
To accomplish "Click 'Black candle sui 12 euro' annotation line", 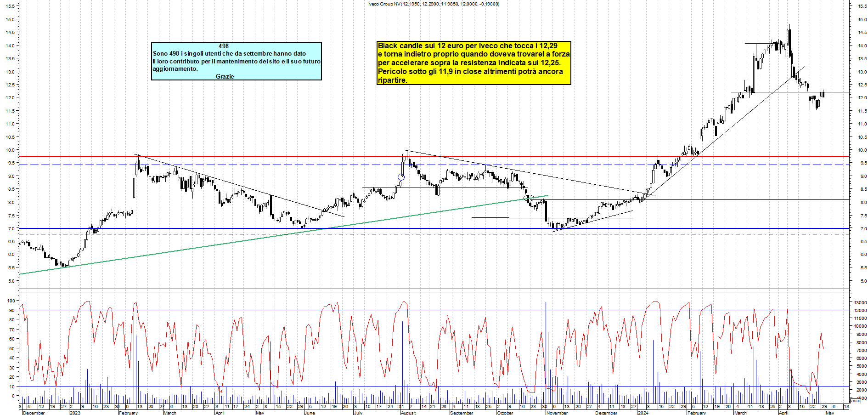I will click(468, 45).
